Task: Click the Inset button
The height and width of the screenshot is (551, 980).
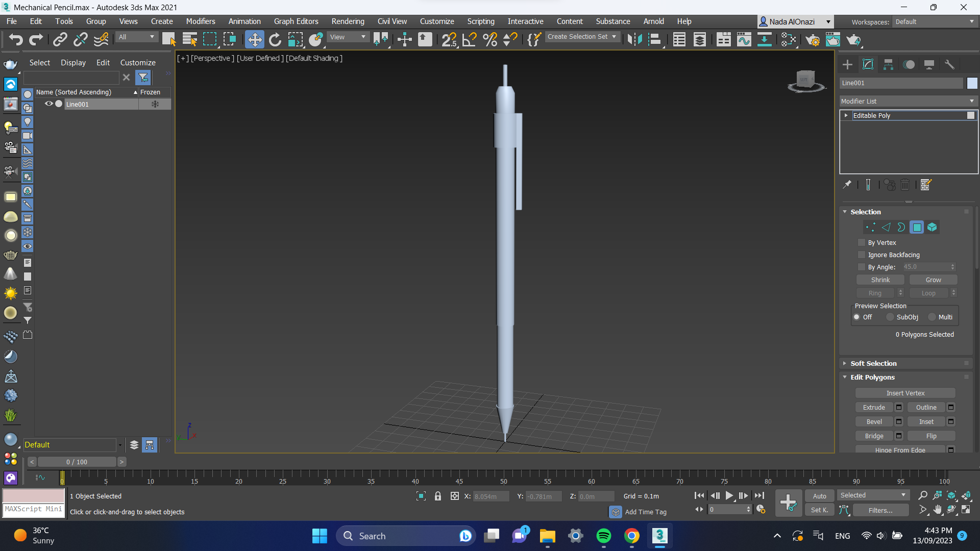Action: 926,421
